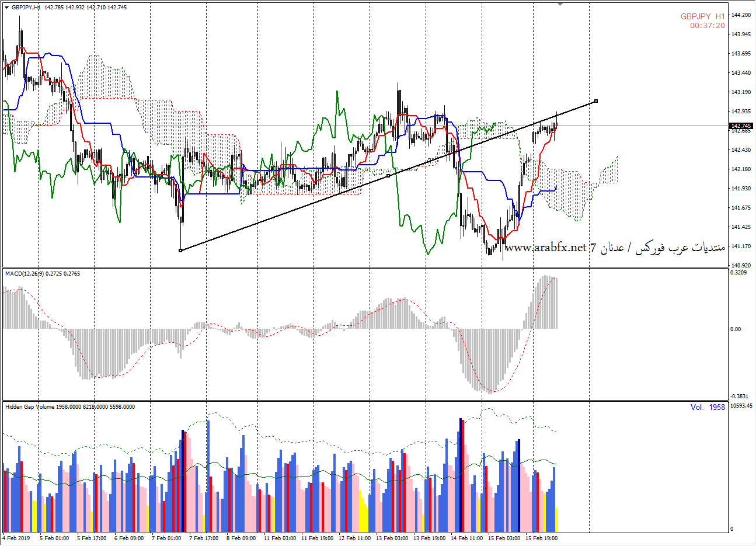This screenshot has width=756, height=546.
Task: Click time axis label 5 Feb 01:00
Action: pos(54,538)
